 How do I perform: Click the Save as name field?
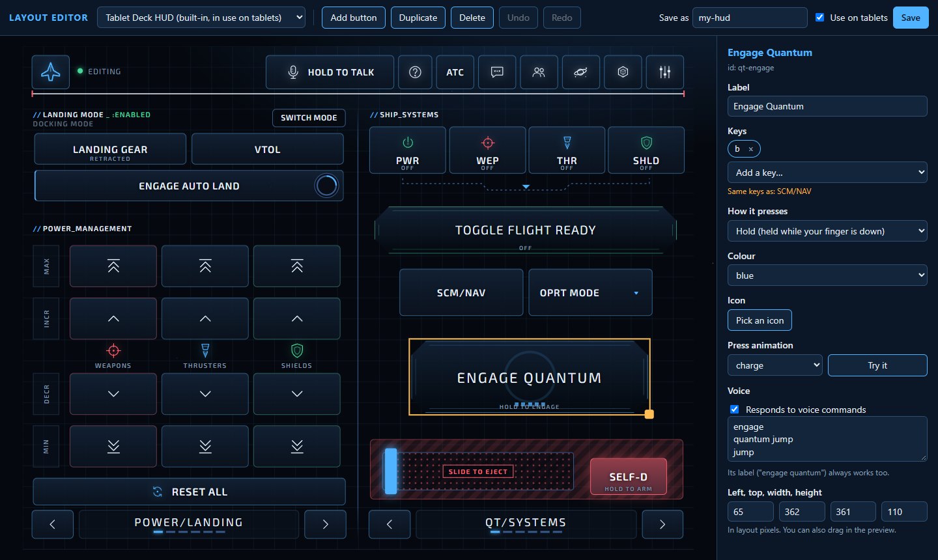click(750, 18)
